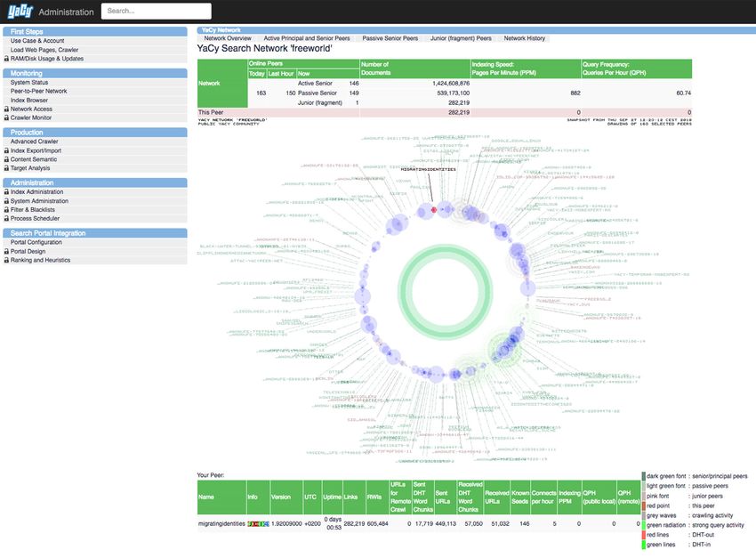Open the Advanced Crawler page
The image size is (756, 558).
coord(34,142)
